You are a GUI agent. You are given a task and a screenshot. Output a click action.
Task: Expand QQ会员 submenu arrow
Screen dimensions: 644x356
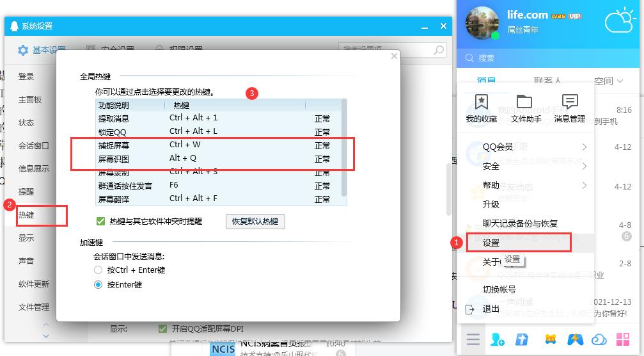(584, 147)
